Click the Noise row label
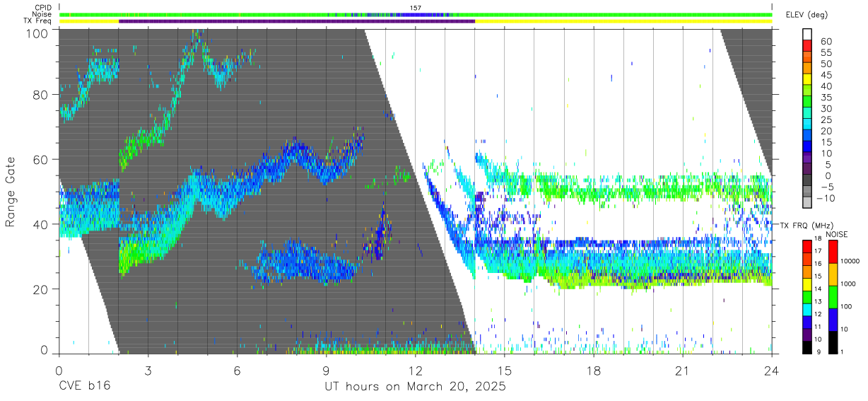Screen dimensions: 868x401 [x=42, y=14]
